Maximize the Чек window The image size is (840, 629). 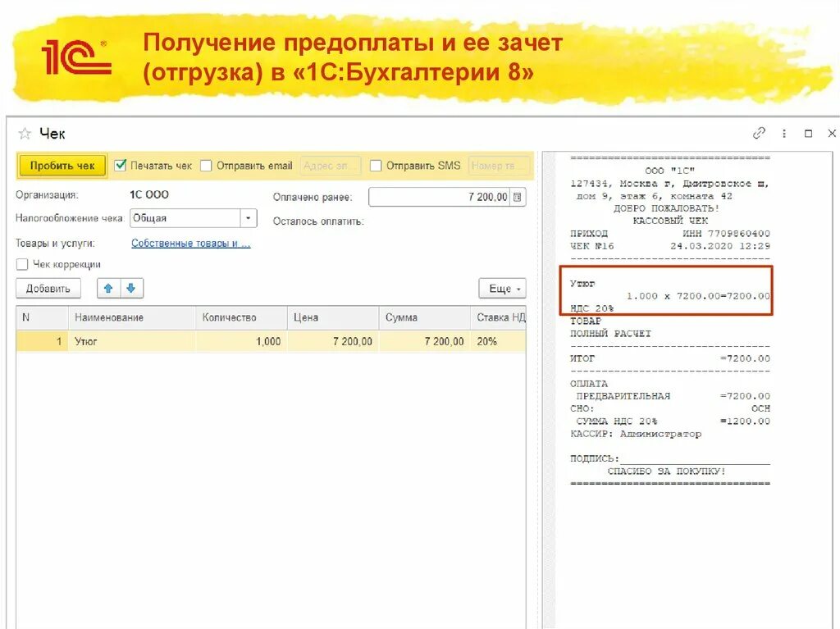point(808,134)
